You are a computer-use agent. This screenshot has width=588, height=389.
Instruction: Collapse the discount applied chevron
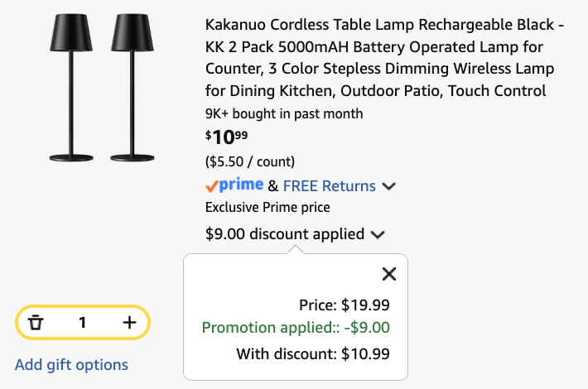tap(378, 235)
